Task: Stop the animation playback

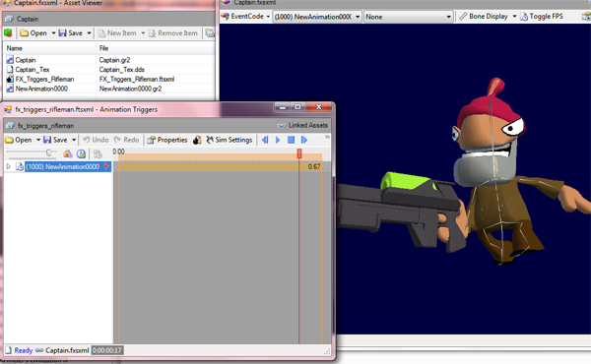Action: pos(291,140)
